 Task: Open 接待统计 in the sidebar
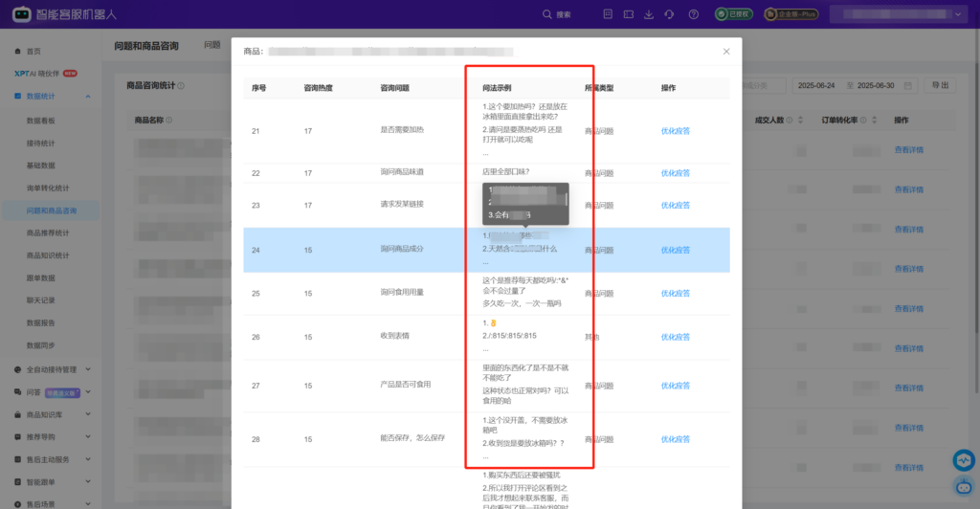[x=40, y=143]
